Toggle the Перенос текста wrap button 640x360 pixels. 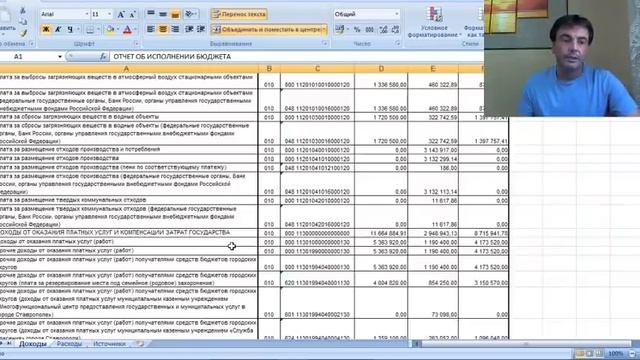tap(239, 14)
